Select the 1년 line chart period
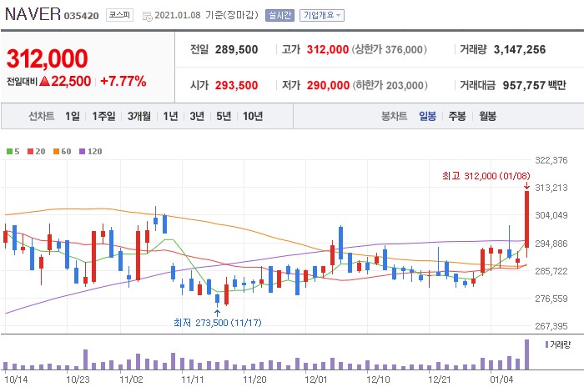Image resolution: width=584 pixels, height=392 pixels. tap(170, 116)
